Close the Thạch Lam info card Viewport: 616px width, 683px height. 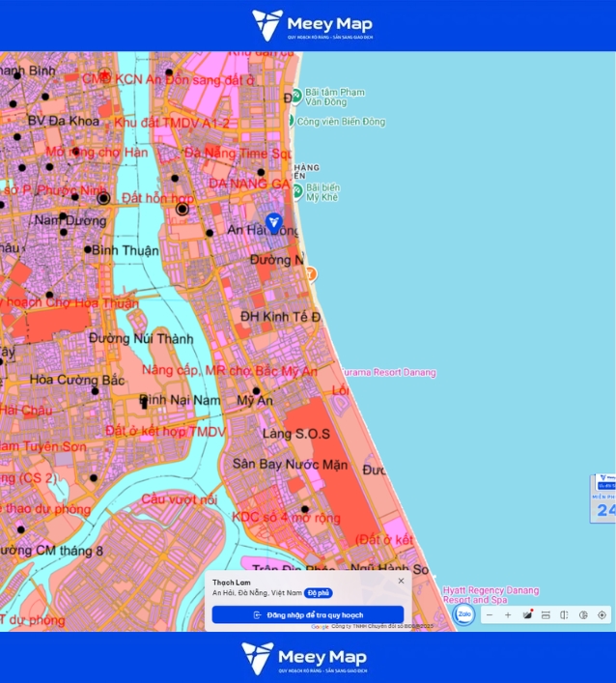(x=401, y=581)
